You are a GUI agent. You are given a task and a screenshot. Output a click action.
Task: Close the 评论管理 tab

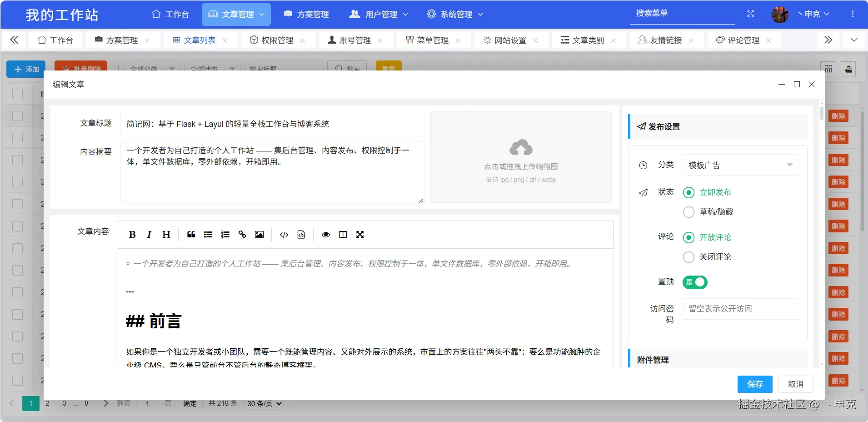(768, 40)
